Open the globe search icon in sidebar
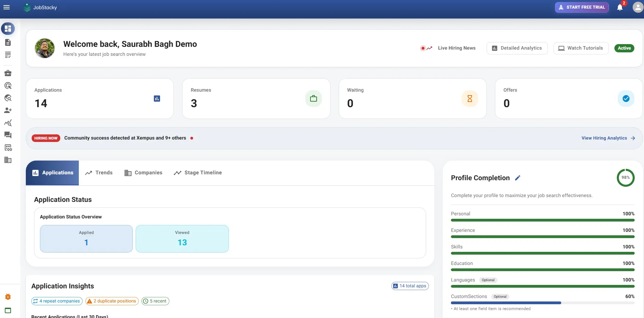This screenshot has width=644, height=318. coord(8,98)
